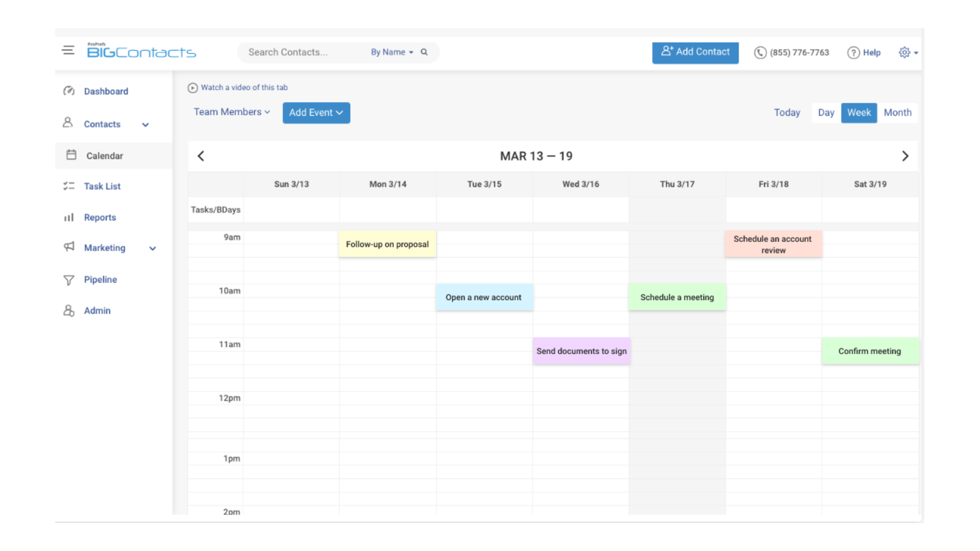Go to next week arrow
Viewport: 980px width, 551px height.
[x=905, y=156]
